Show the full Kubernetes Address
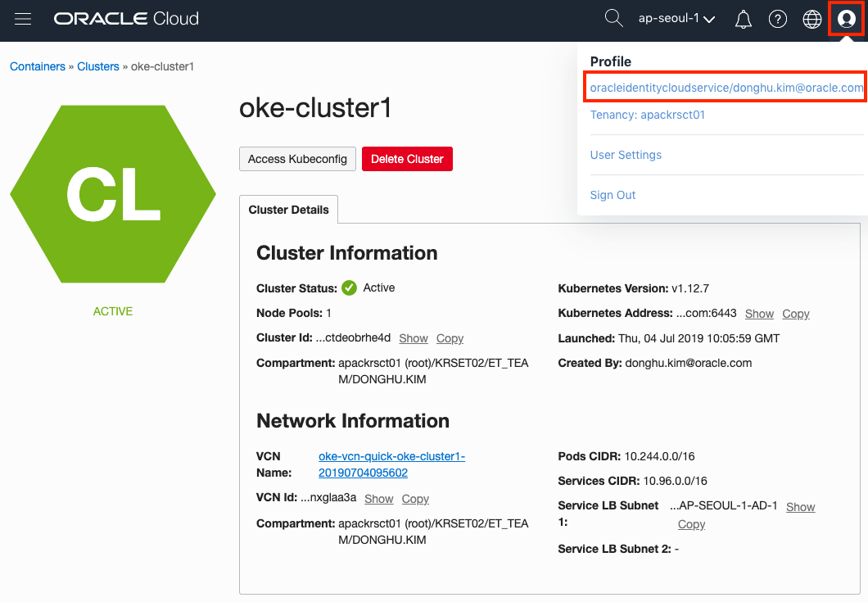 (759, 314)
